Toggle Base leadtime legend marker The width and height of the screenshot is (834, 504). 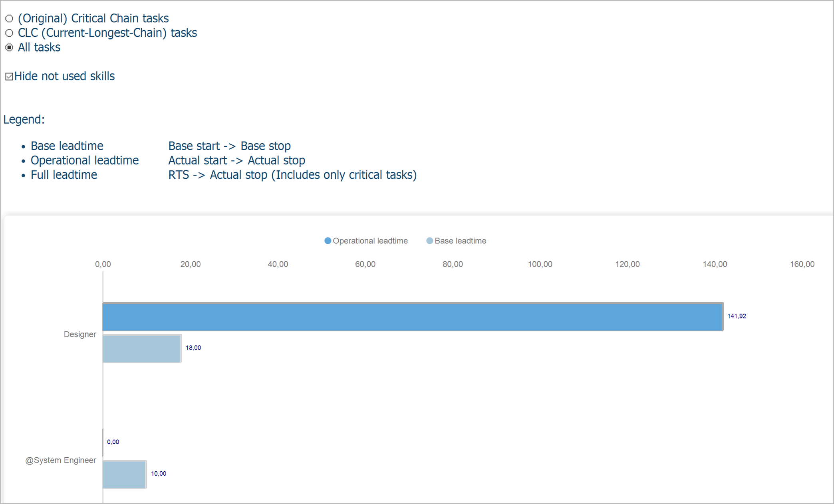click(x=430, y=241)
